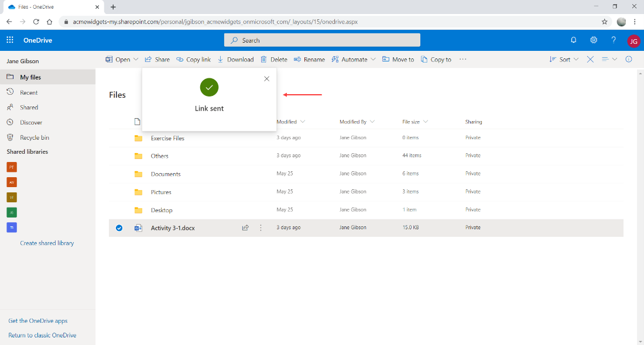644x345 pixels.
Task: Click the Create shared library link
Action: point(47,243)
